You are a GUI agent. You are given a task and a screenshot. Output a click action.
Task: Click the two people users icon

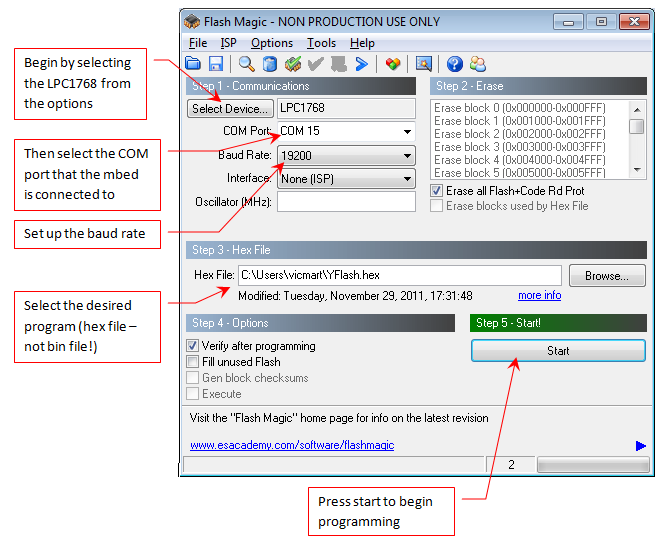[478, 65]
